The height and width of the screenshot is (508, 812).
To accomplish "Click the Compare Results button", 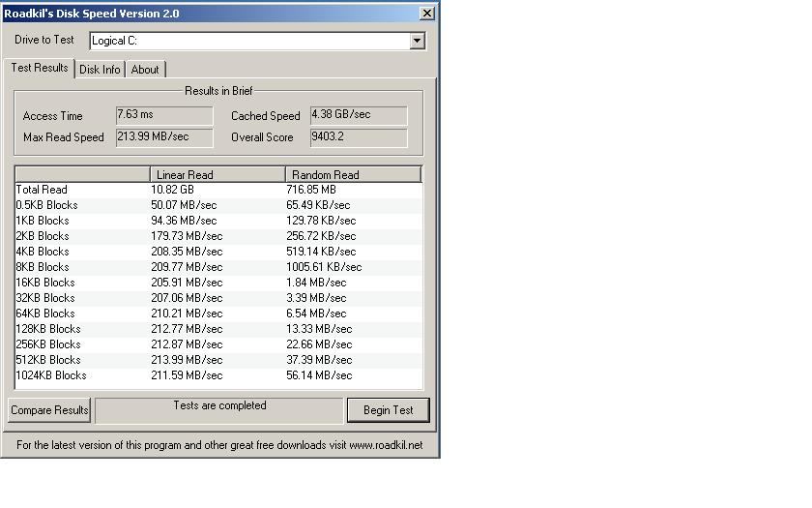I will click(x=49, y=410).
